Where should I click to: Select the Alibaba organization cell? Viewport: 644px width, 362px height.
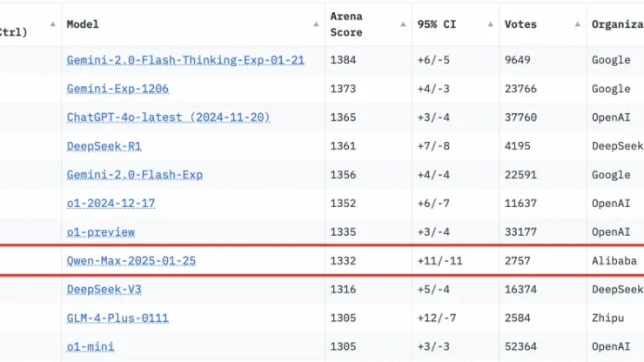click(614, 261)
